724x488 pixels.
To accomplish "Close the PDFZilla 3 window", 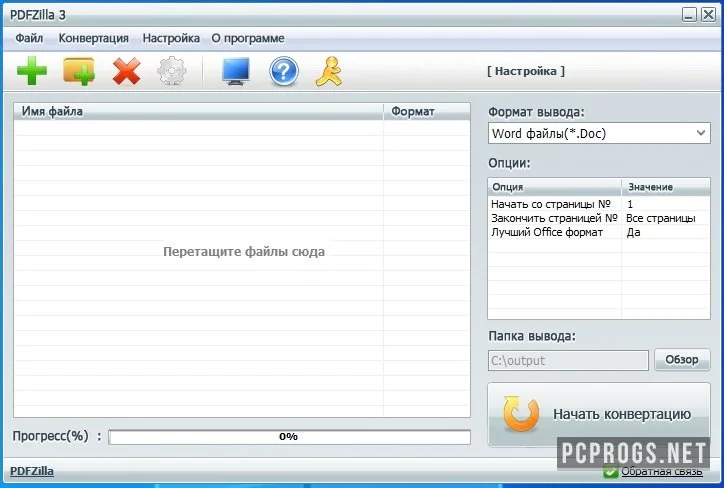I will (x=708, y=15).
